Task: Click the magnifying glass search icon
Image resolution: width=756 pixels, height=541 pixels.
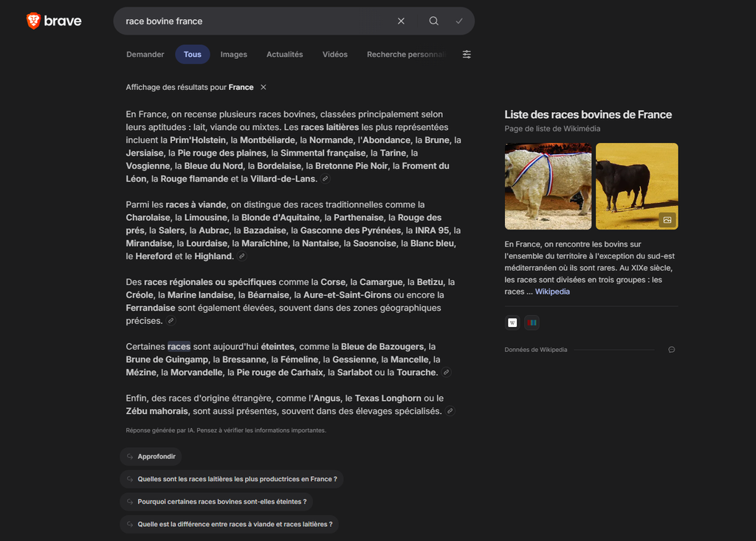Action: (434, 21)
